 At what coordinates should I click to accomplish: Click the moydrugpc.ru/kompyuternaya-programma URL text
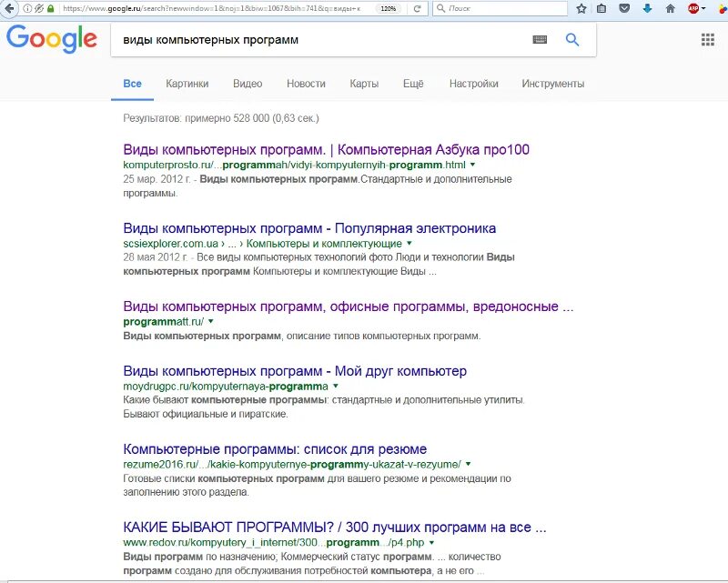226,387
